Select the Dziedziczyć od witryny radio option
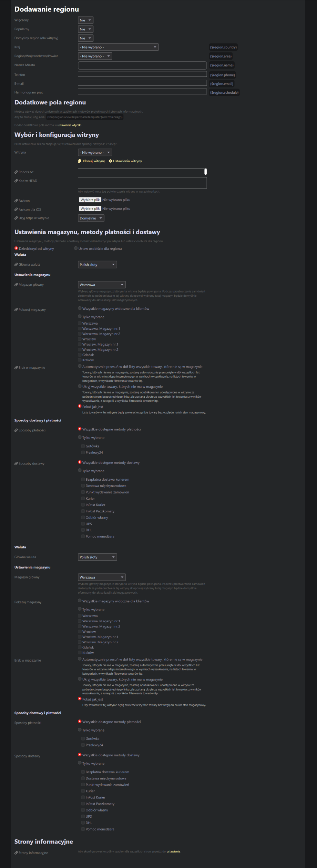Image resolution: width=317 pixels, height=868 pixels. pos(16,248)
